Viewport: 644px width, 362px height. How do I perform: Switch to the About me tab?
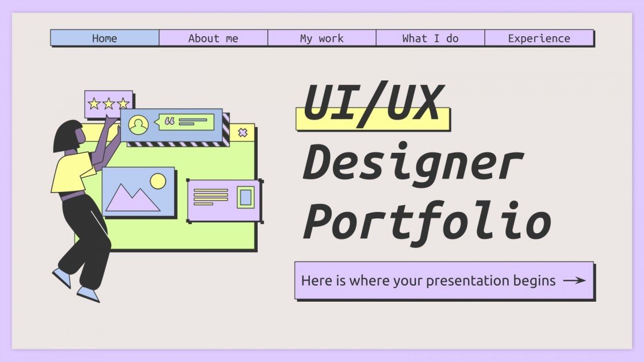tap(213, 38)
